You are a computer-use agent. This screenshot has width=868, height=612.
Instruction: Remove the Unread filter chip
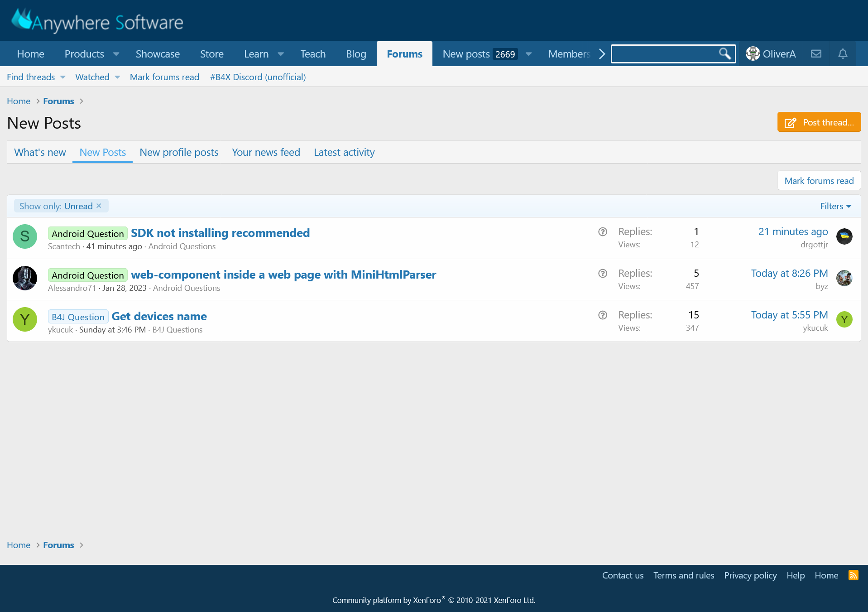click(x=99, y=206)
